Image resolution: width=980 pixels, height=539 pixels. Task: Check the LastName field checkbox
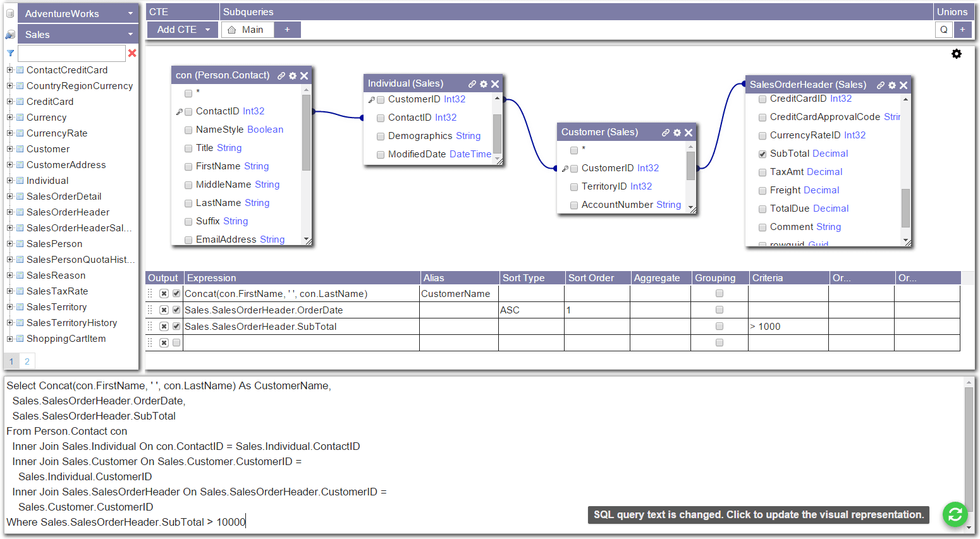click(x=188, y=203)
